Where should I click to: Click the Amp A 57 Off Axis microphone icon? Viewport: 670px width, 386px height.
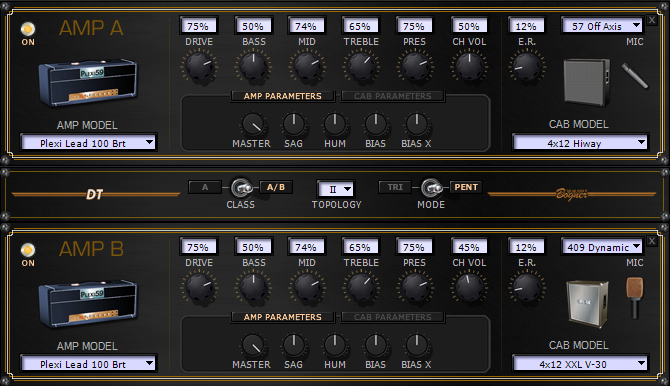[635, 76]
